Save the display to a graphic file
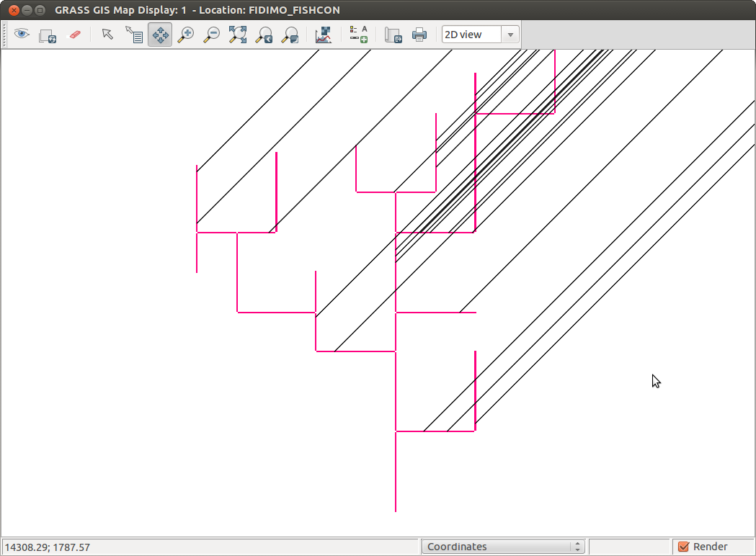This screenshot has height=556, width=756. pyautogui.click(x=393, y=35)
